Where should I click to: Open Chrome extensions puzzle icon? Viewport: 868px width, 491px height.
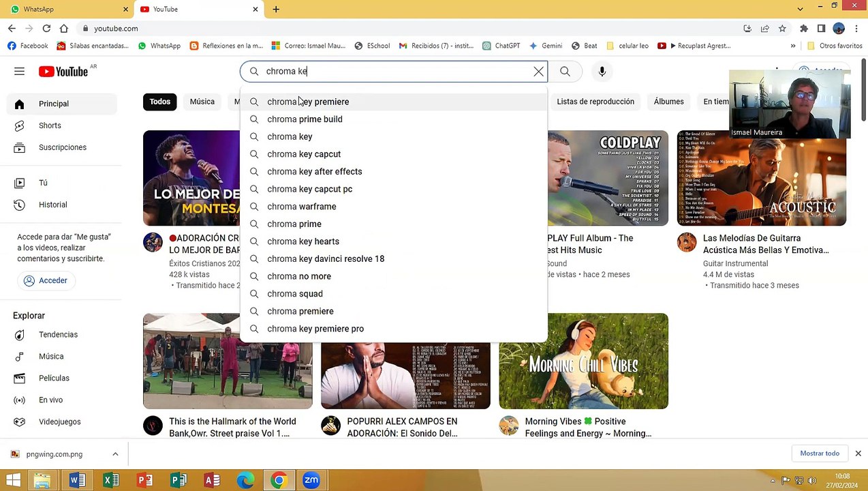point(804,28)
